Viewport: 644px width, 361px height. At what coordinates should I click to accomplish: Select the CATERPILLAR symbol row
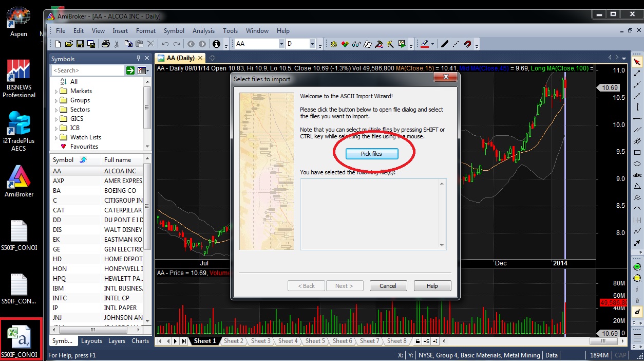98,210
